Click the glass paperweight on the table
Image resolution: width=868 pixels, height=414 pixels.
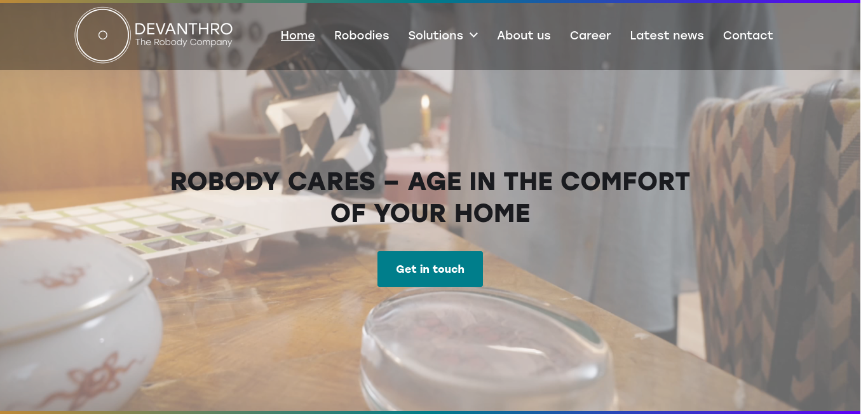[x=487, y=348]
